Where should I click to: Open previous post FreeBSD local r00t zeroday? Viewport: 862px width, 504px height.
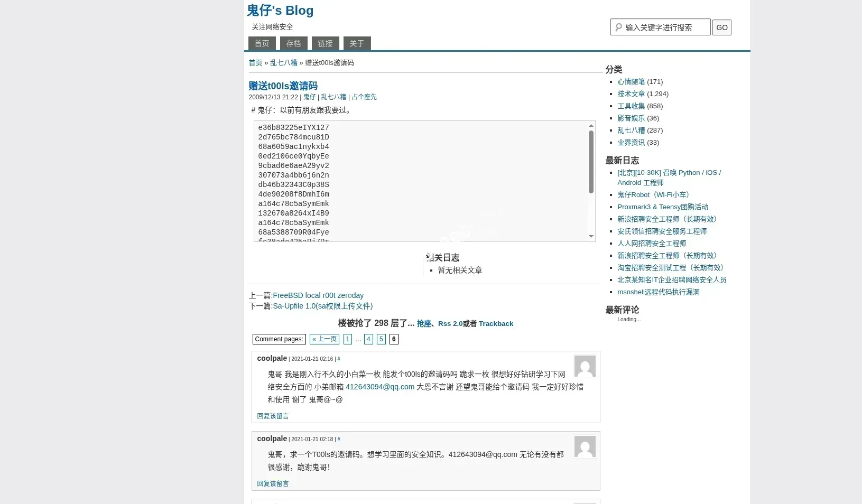click(x=318, y=295)
